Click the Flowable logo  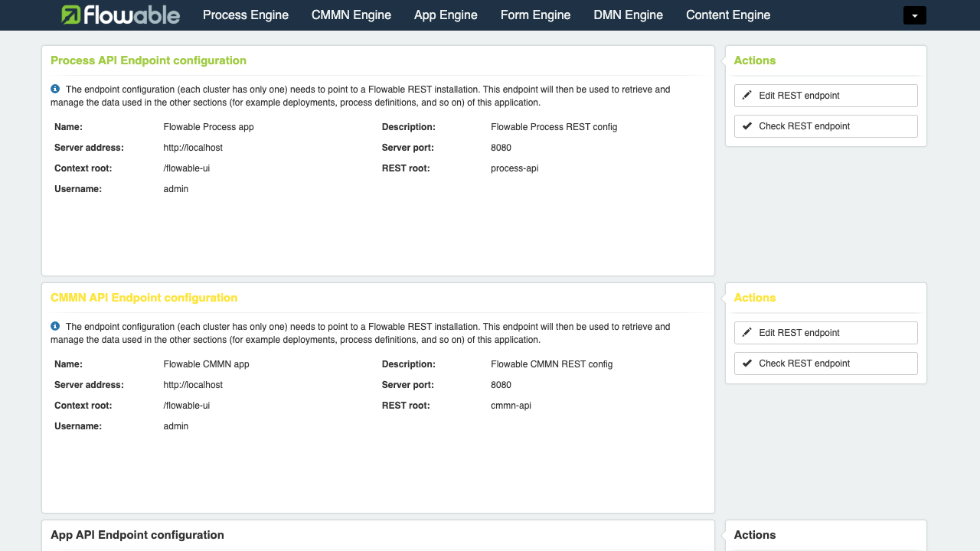(120, 15)
